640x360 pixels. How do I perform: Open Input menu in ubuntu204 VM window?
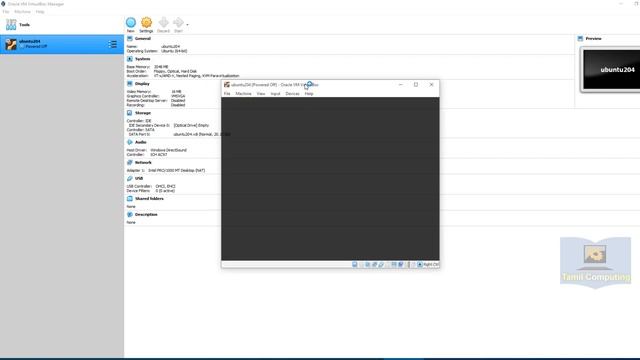(x=276, y=93)
